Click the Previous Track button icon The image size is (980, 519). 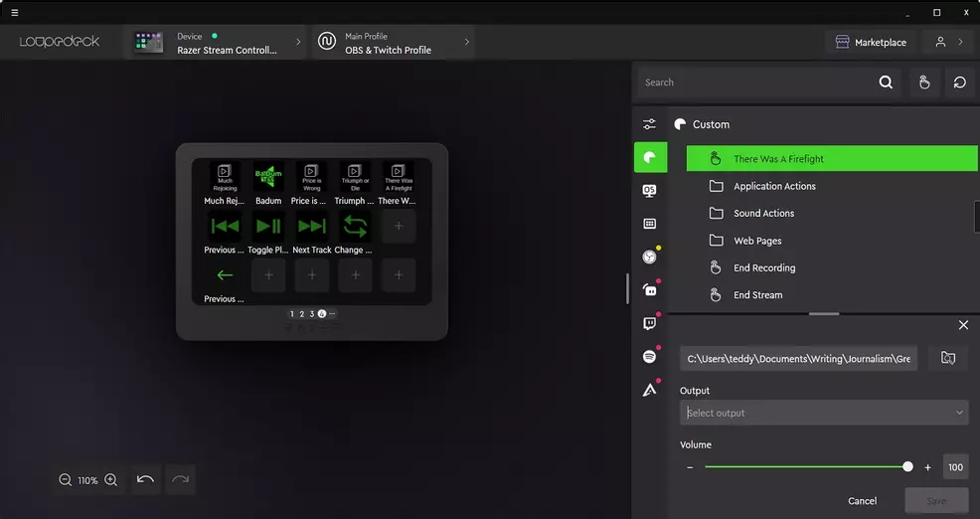pos(225,227)
